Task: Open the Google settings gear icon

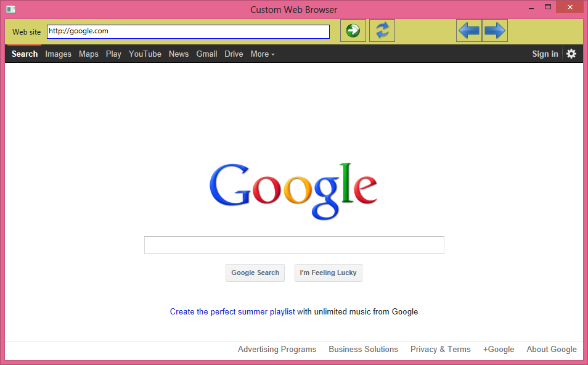Action: [571, 54]
